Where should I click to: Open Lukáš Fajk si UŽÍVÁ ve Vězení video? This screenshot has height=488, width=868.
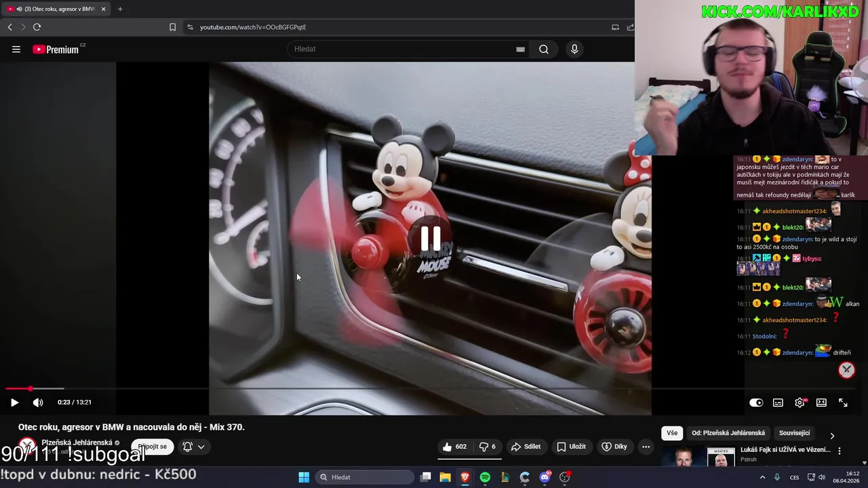tap(785, 450)
